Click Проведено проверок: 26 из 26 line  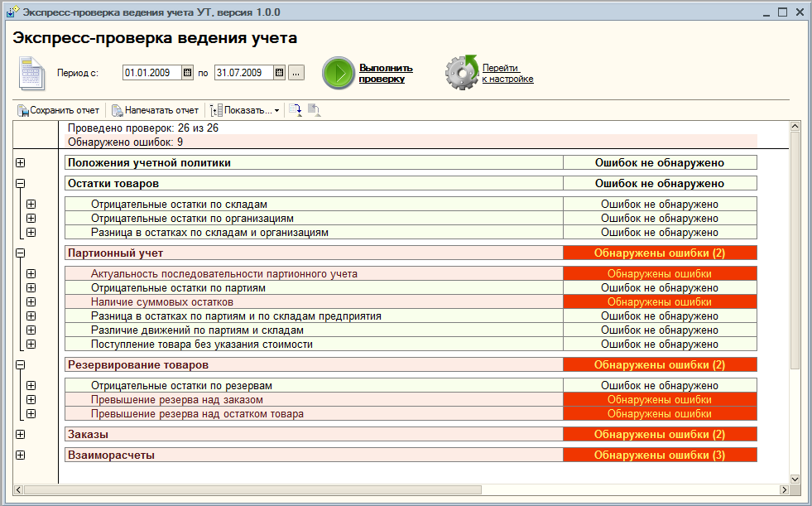click(143, 128)
